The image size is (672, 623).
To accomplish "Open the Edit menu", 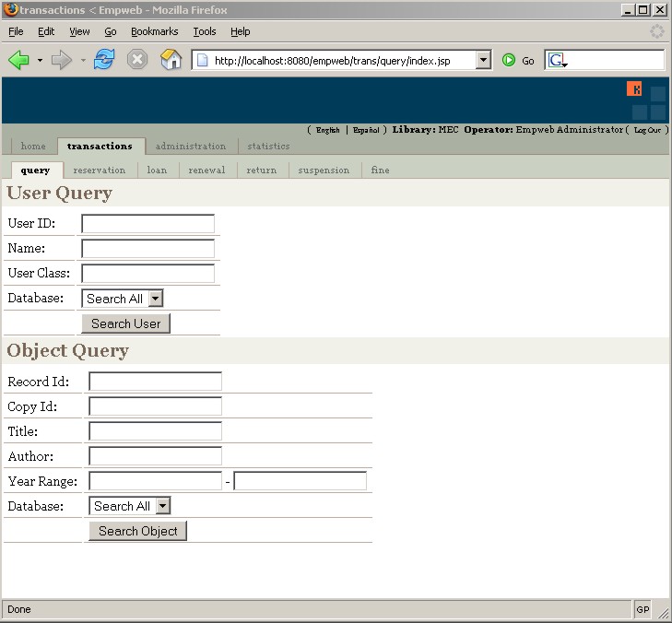I will pos(46,31).
